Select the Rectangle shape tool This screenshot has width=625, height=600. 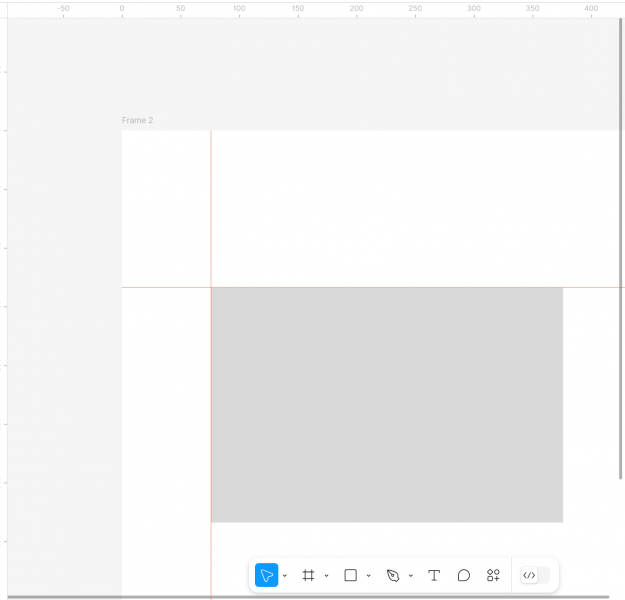pyautogui.click(x=350, y=575)
